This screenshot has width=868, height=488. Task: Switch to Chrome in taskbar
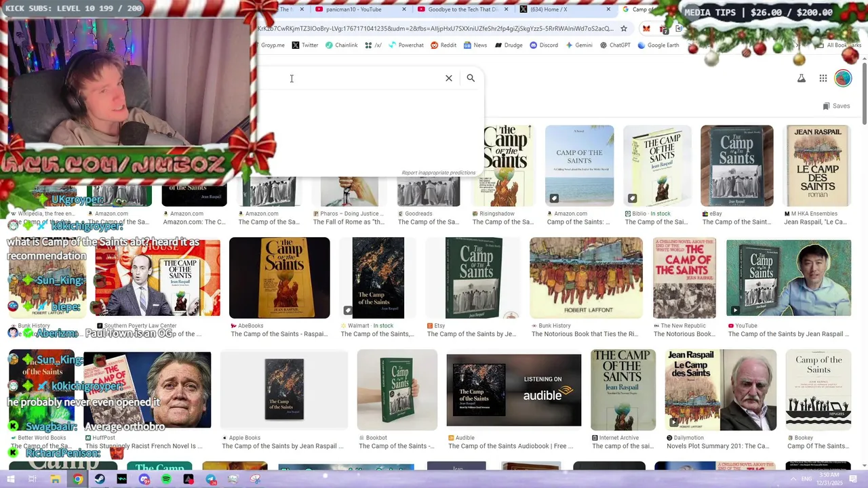[77, 479]
